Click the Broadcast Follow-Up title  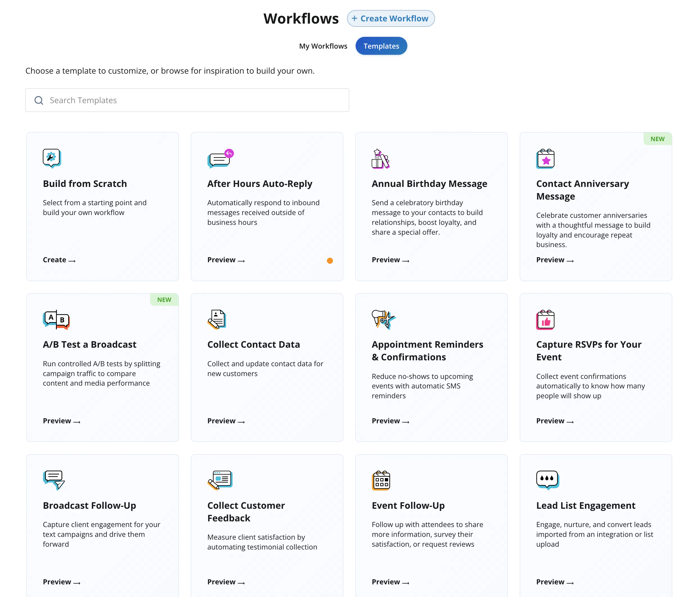coord(89,506)
